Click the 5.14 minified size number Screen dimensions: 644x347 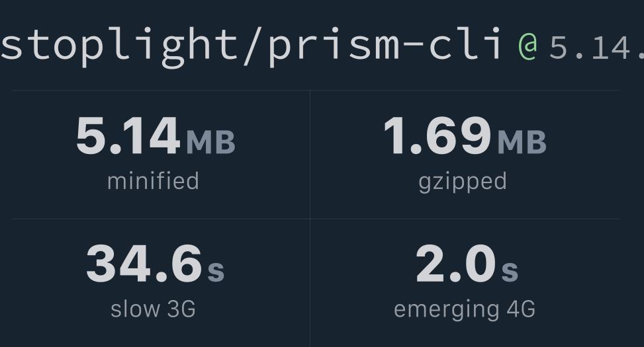point(128,136)
